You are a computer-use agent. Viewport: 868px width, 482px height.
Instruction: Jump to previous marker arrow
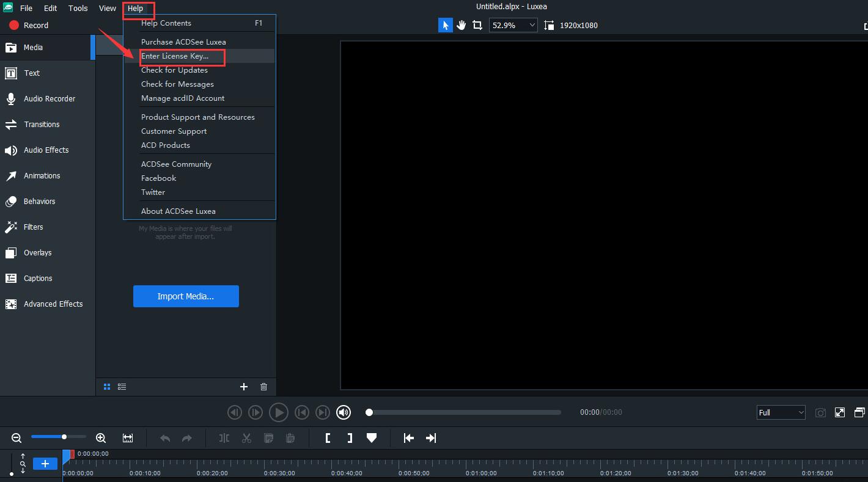[409, 437]
